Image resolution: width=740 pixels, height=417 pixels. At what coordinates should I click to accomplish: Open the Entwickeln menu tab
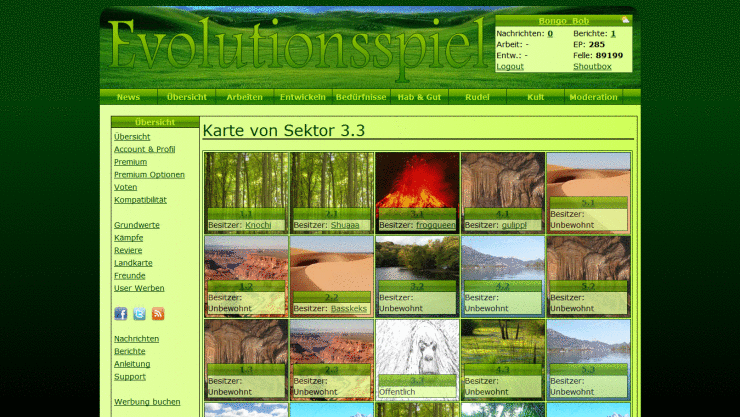[303, 97]
